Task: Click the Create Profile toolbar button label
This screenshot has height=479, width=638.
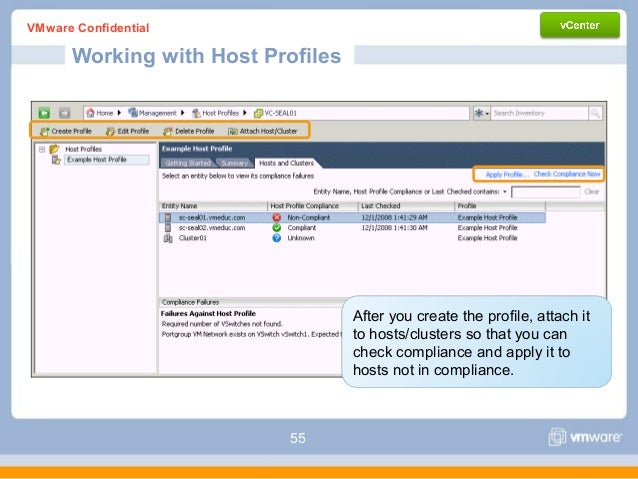Action: click(x=71, y=131)
